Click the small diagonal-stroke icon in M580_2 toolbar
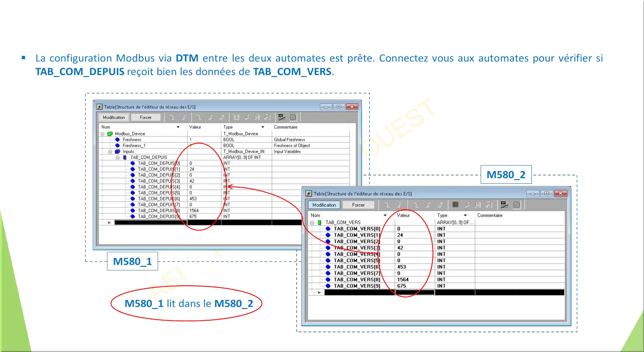644x352 pixels. tap(467, 205)
